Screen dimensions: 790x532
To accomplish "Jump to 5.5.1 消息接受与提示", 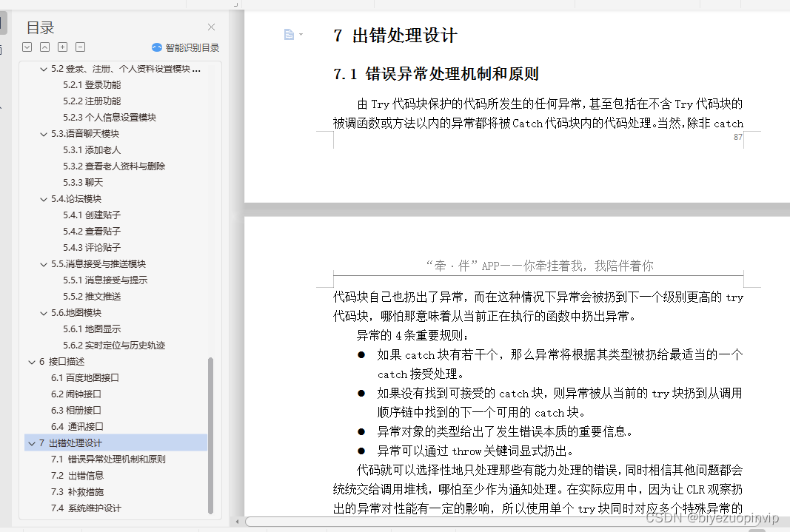I will [x=105, y=280].
